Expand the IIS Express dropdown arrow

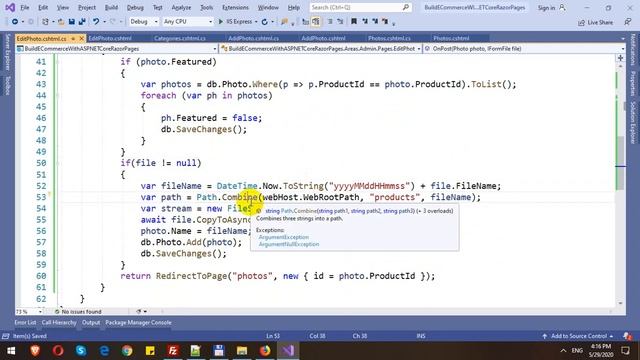pyautogui.click(x=256, y=22)
